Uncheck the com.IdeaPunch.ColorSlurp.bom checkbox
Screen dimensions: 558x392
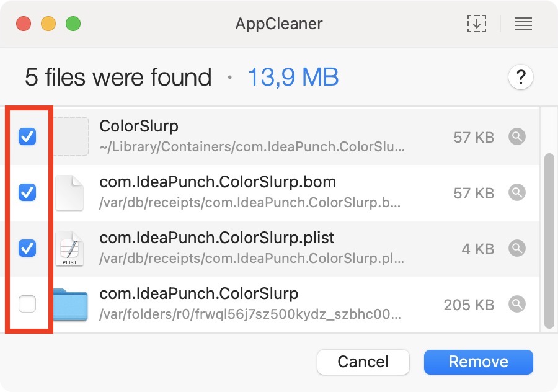point(27,193)
